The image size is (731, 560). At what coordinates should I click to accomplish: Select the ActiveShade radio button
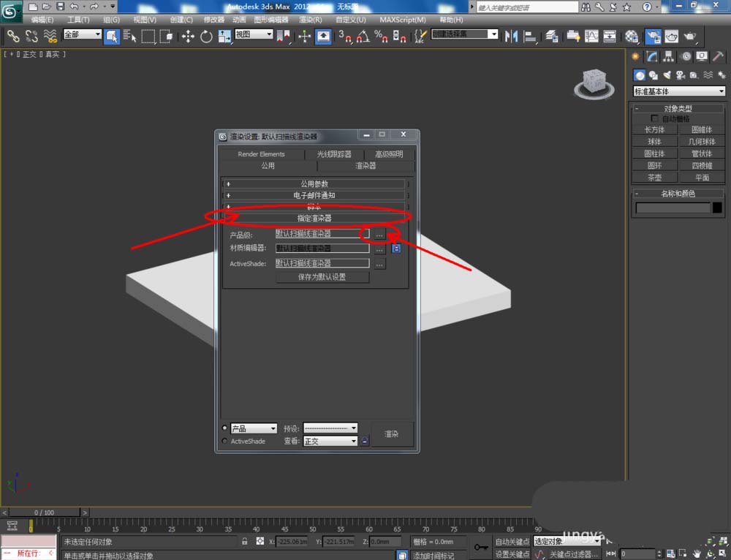pos(224,442)
